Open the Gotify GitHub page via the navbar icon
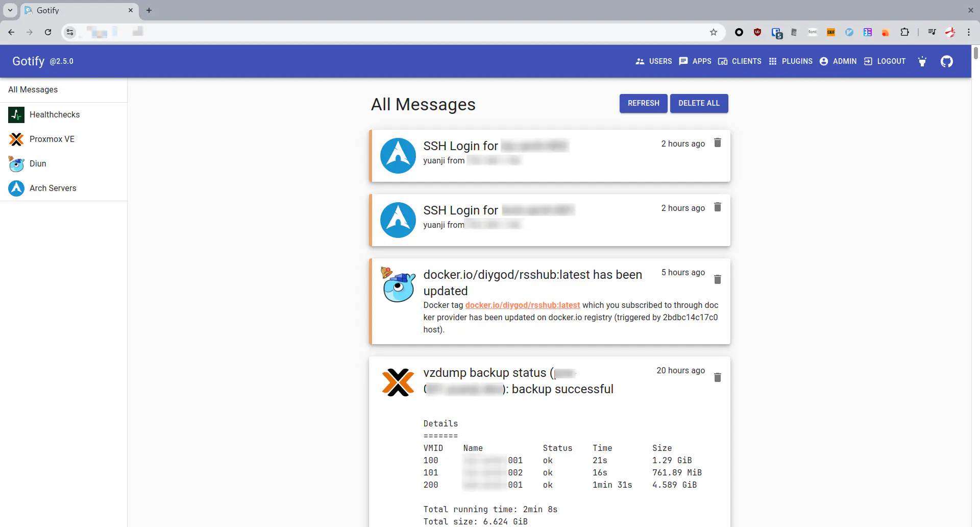Viewport: 980px width, 527px height. [946, 61]
